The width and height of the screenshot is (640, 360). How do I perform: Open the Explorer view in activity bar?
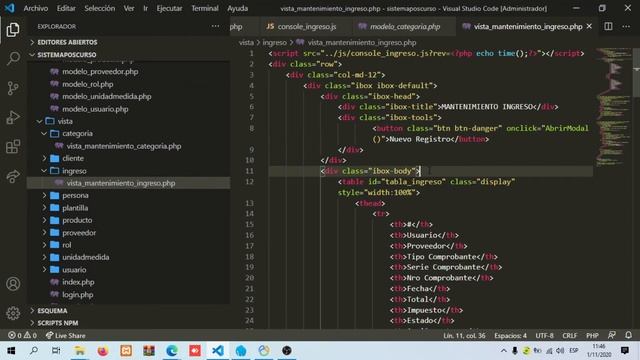pos(13,29)
